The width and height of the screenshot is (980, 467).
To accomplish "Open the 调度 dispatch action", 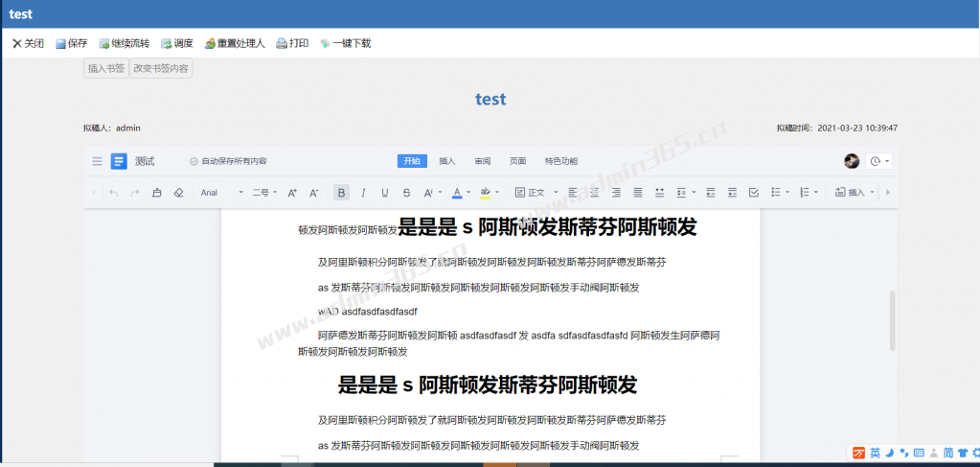I will click(177, 44).
